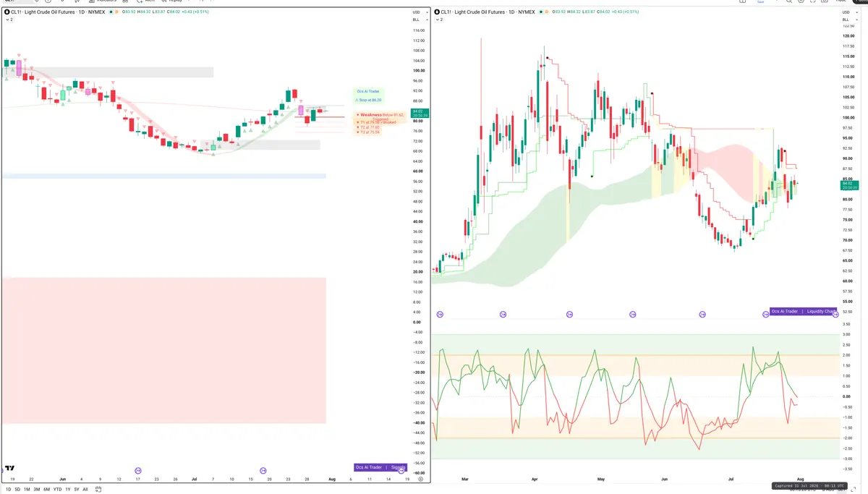Open first event marker near Mar, right chart
868x494 pixels.
pos(441,315)
